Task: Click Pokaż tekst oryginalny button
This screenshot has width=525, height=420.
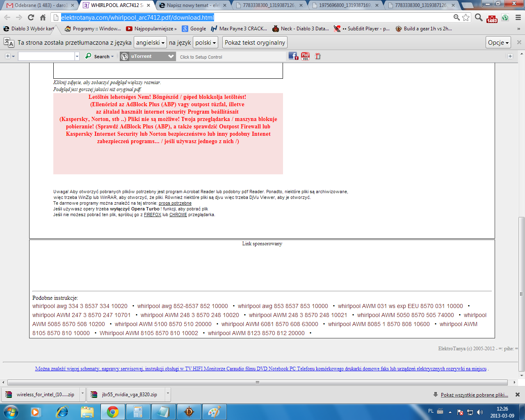Action: click(x=255, y=43)
